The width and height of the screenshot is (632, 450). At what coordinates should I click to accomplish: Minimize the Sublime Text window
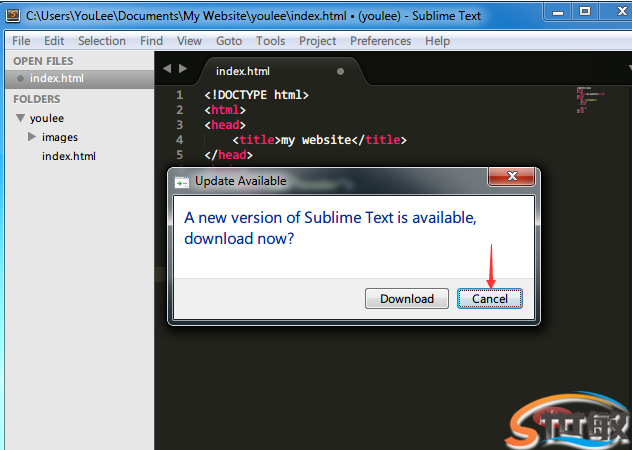(x=558, y=12)
